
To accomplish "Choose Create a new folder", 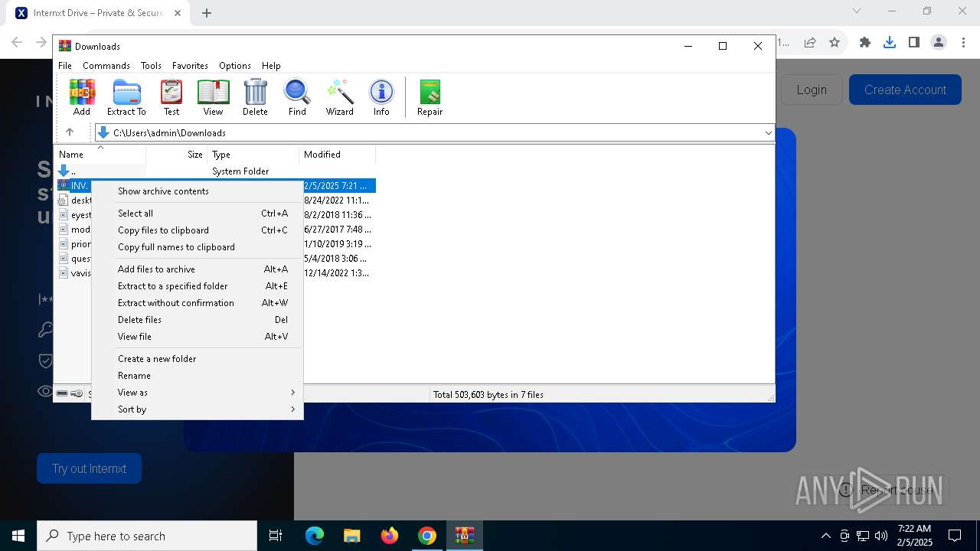I will click(197, 359).
